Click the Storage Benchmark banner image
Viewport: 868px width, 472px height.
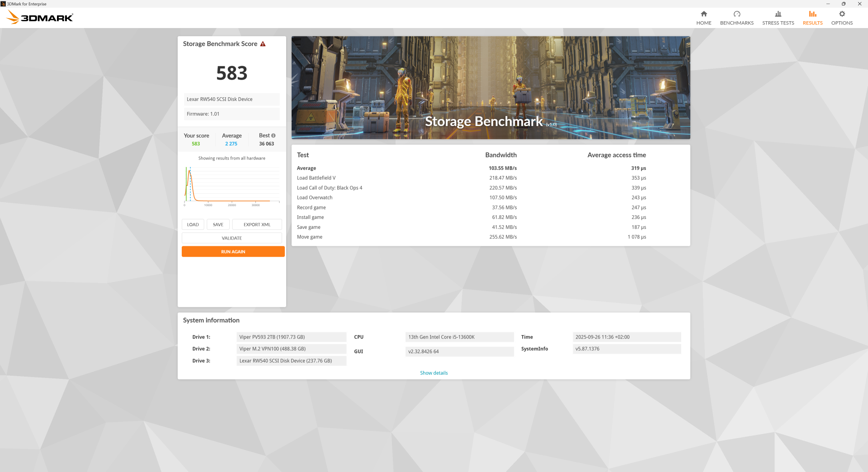491,88
